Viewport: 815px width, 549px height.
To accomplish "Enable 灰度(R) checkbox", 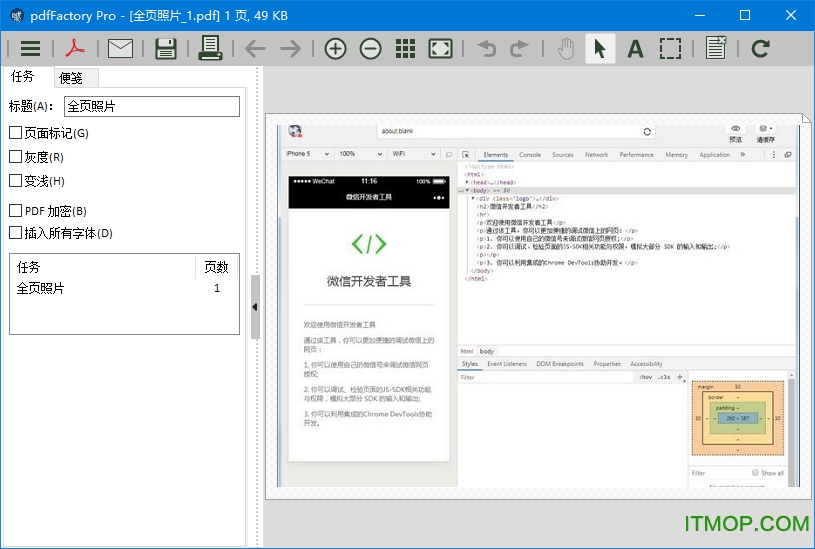I will point(16,156).
